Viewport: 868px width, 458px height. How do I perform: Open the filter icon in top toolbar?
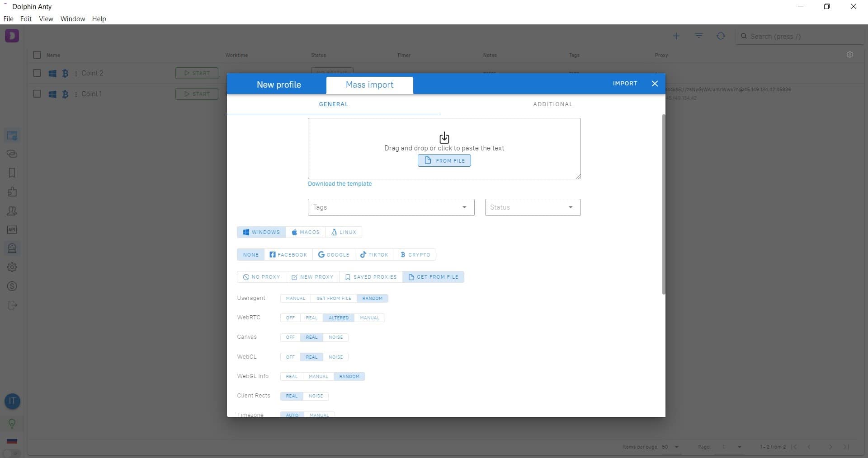pyautogui.click(x=699, y=36)
